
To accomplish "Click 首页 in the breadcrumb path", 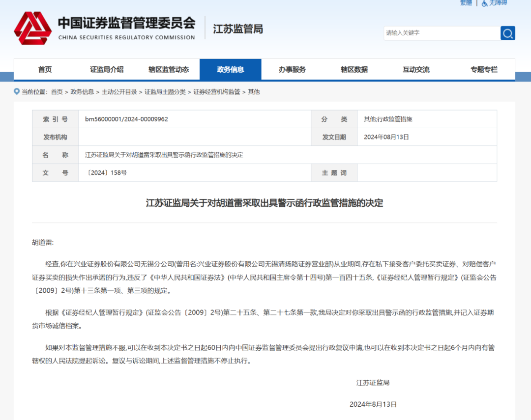I will 57,92.
